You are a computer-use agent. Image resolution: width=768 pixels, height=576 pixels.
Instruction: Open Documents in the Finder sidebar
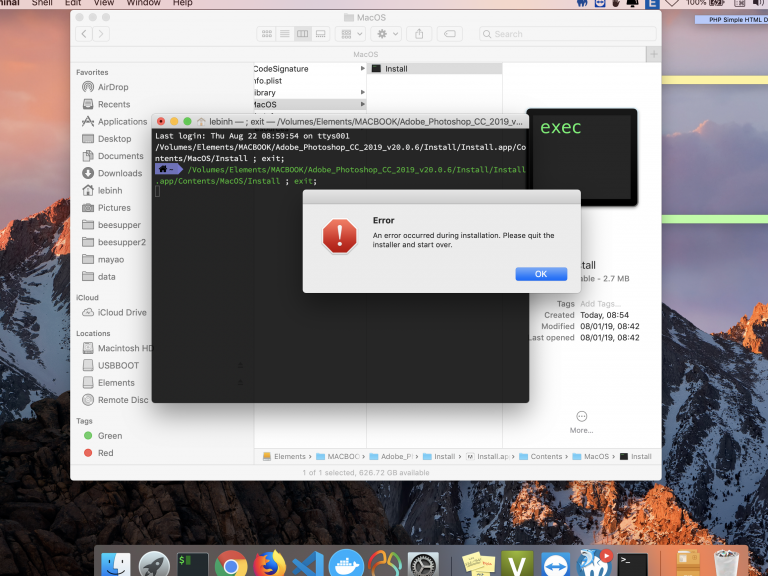[120, 156]
